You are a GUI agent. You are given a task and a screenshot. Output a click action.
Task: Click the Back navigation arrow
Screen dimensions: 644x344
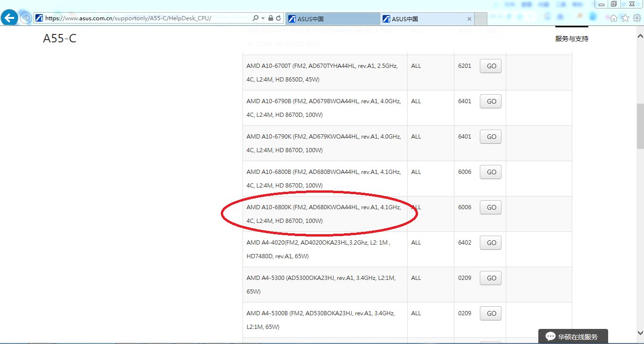click(9, 17)
